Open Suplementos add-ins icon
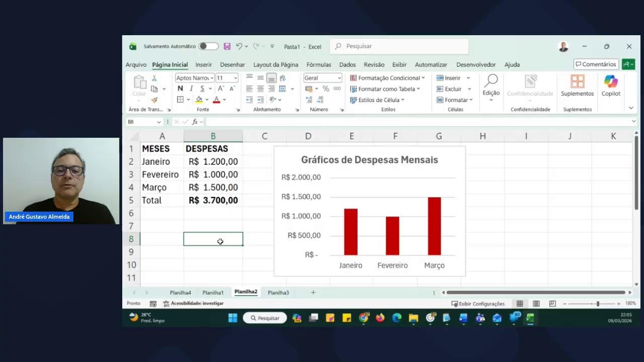Screen dimensions: 644x362 578,86
